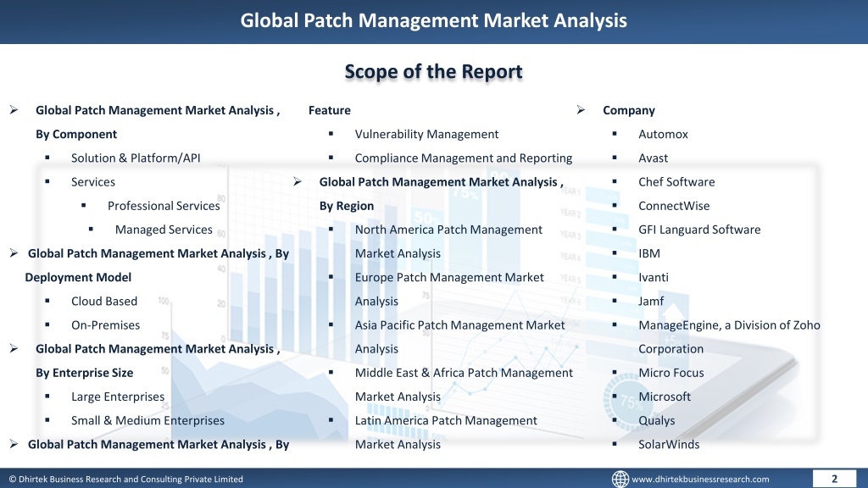Select the By Component subheading
The height and width of the screenshot is (488, 868).
pos(76,134)
